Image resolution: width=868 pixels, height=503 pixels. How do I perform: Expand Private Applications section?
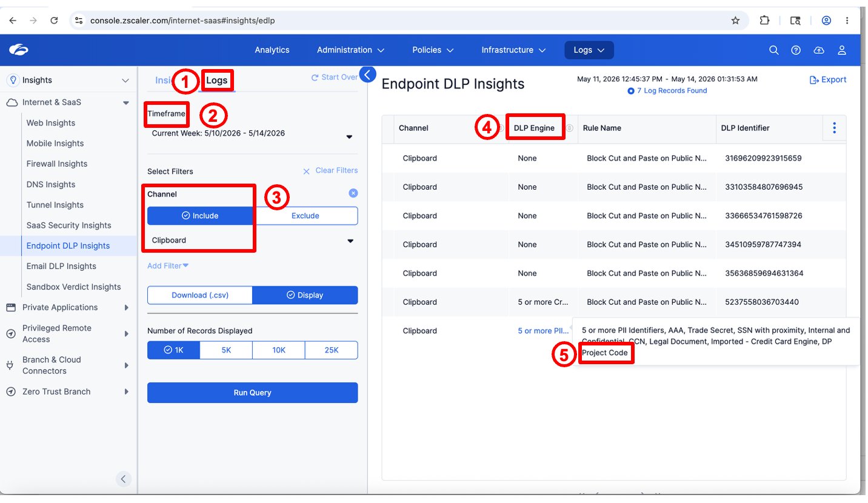126,307
